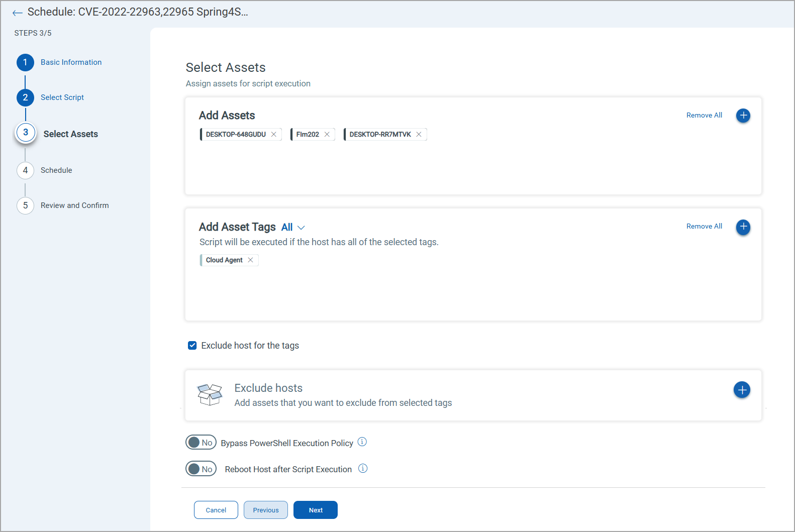Click the plus icon in Add Assets

pyautogui.click(x=743, y=116)
